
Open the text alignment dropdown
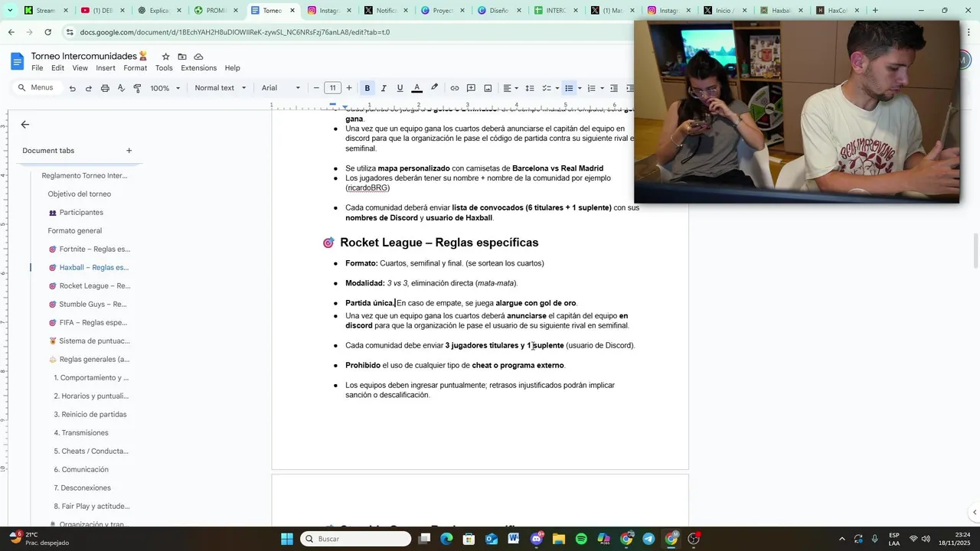(511, 88)
